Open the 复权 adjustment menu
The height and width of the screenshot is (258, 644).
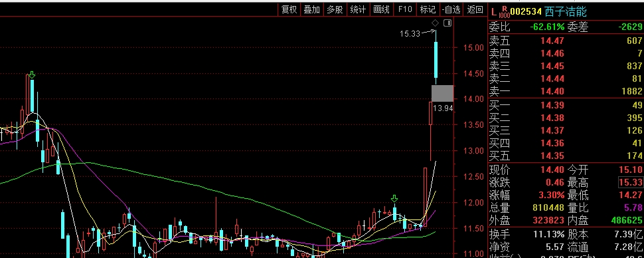[x=289, y=9]
